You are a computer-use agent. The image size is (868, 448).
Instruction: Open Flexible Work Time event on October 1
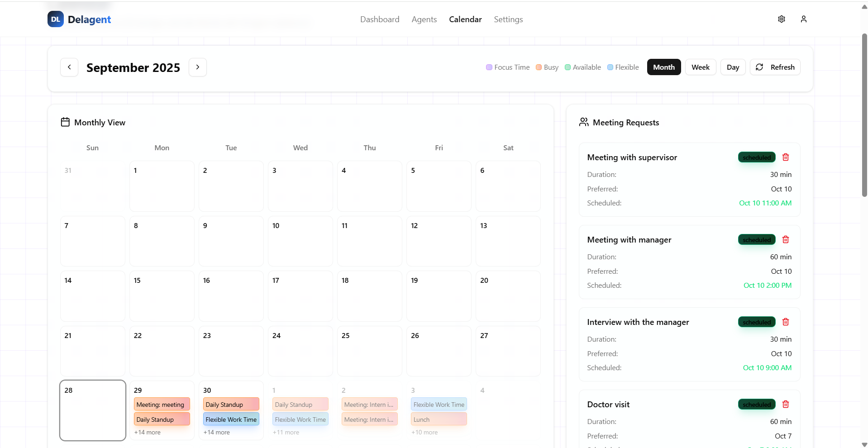[300, 419]
